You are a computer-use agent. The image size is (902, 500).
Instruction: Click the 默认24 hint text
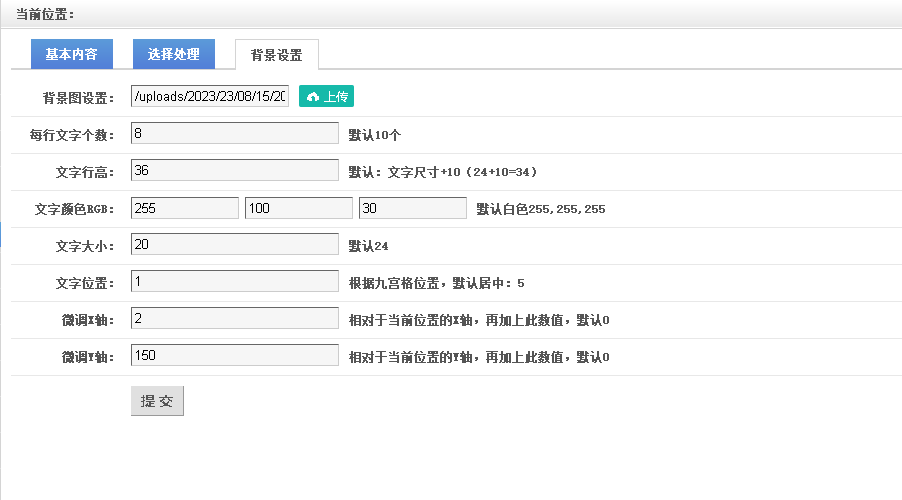point(368,246)
